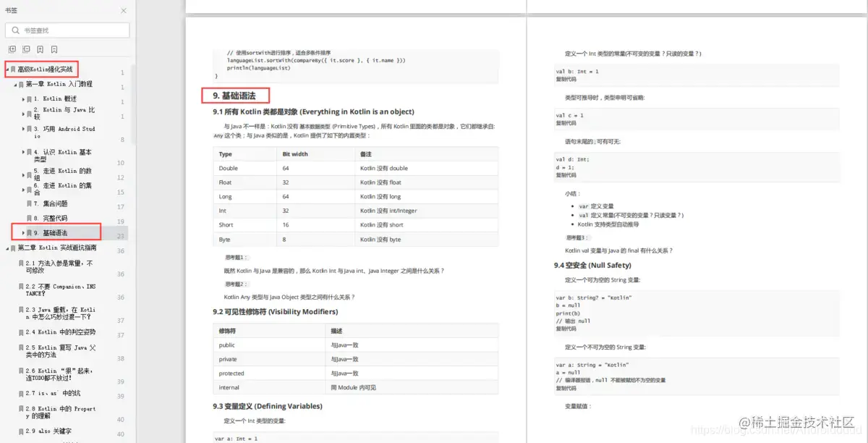Click the magnifier icon in bookmark search

15,30
